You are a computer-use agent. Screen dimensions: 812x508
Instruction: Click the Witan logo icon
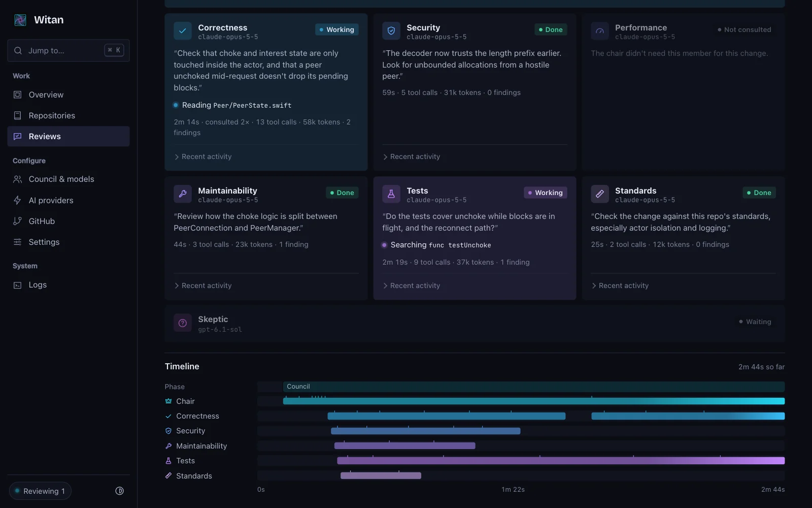pyautogui.click(x=20, y=20)
